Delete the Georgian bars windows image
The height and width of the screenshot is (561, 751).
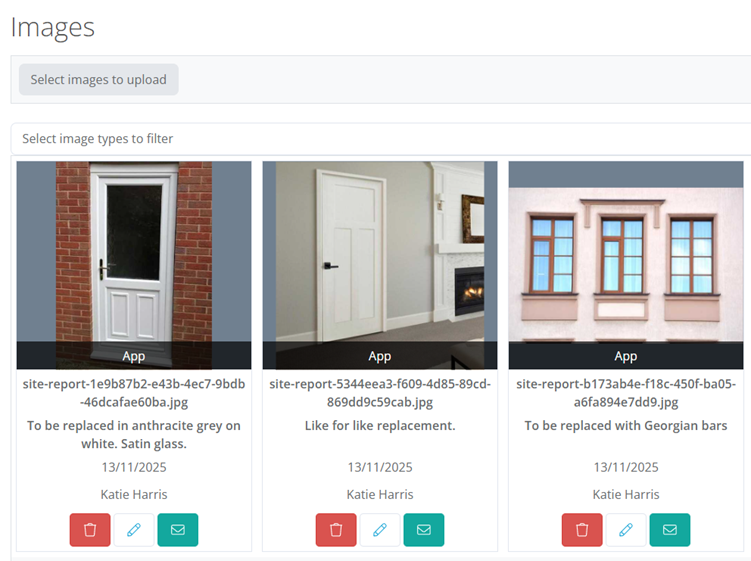(x=582, y=530)
